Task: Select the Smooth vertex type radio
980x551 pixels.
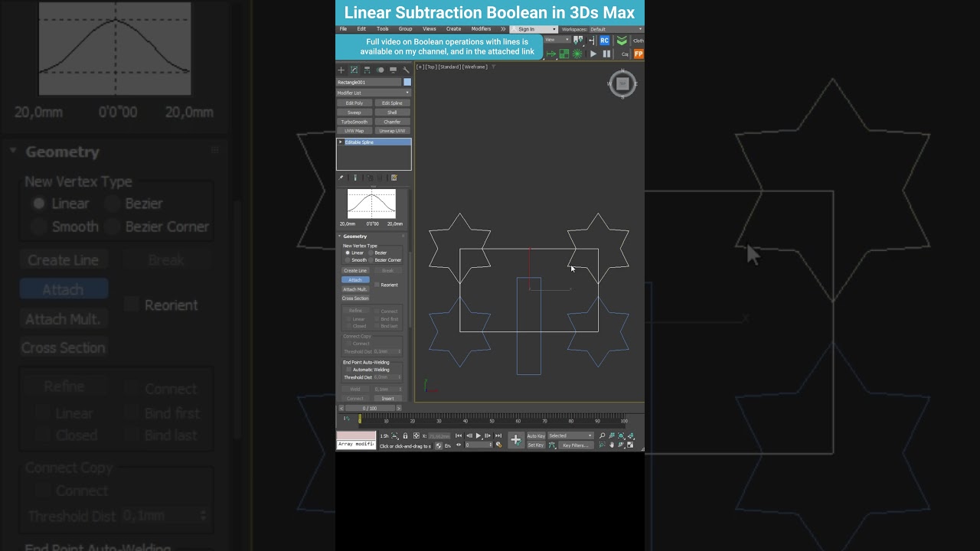Action: click(348, 260)
